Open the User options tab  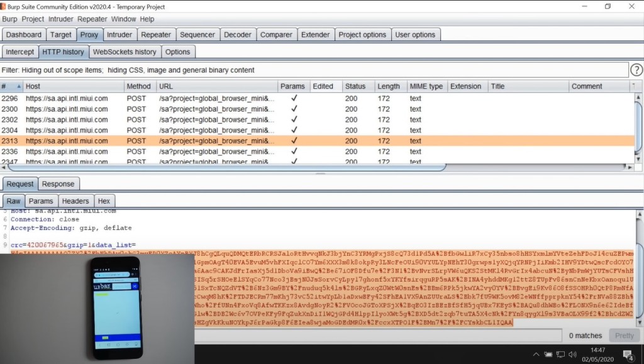pyautogui.click(x=415, y=35)
